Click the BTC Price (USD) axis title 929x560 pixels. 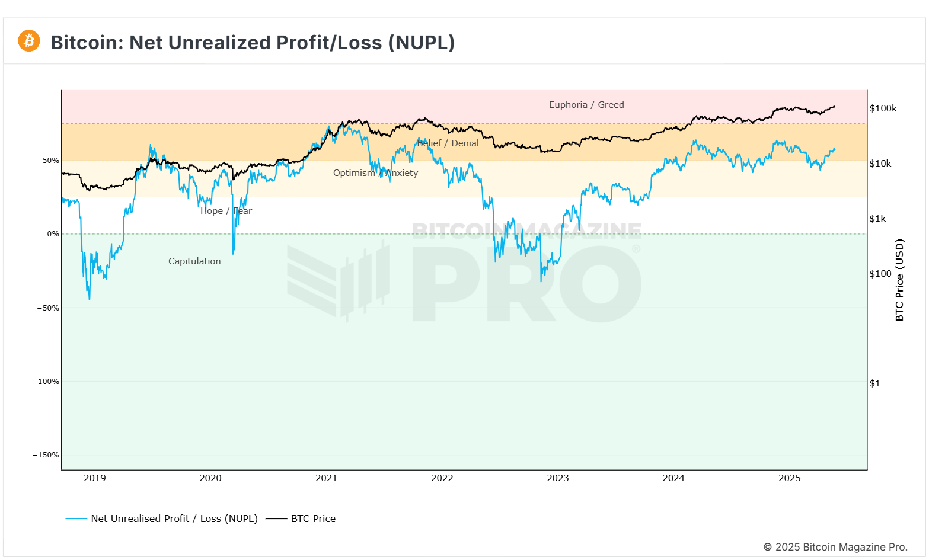click(x=899, y=280)
